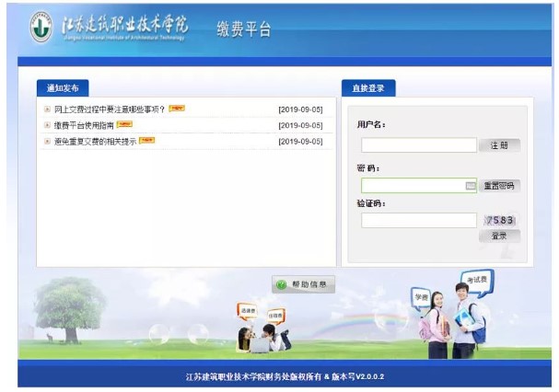Click the 考试费 speech bubble icon
The height and width of the screenshot is (392, 559).
pos(476,278)
